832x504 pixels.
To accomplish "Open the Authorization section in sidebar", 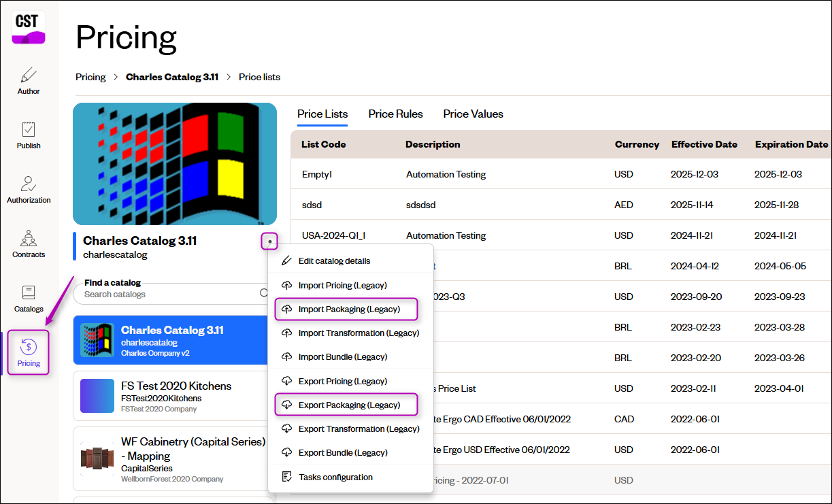I will pyautogui.click(x=29, y=190).
